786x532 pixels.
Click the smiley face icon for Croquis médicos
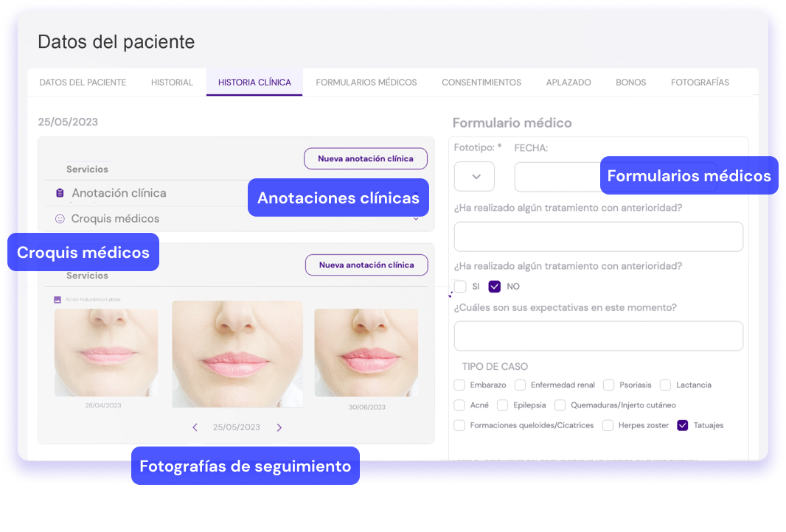click(x=60, y=219)
